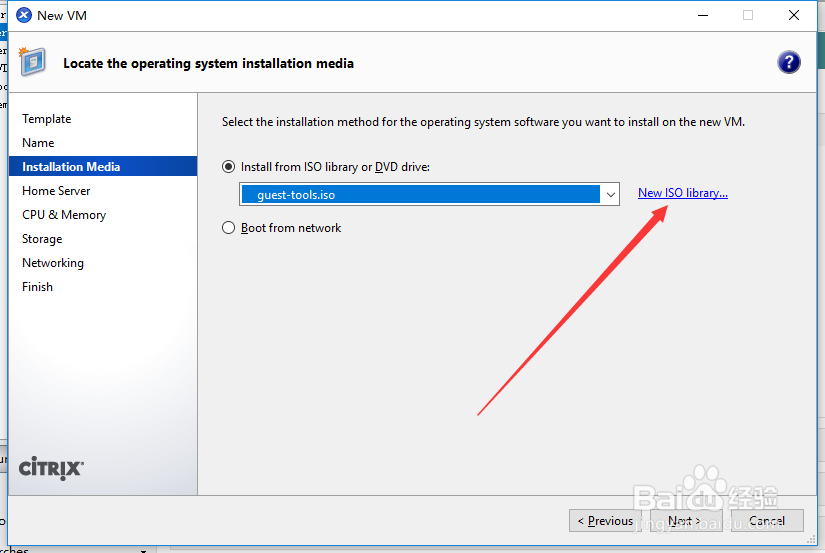825x553 pixels.
Task: Go to the Name step
Action: 38,143
